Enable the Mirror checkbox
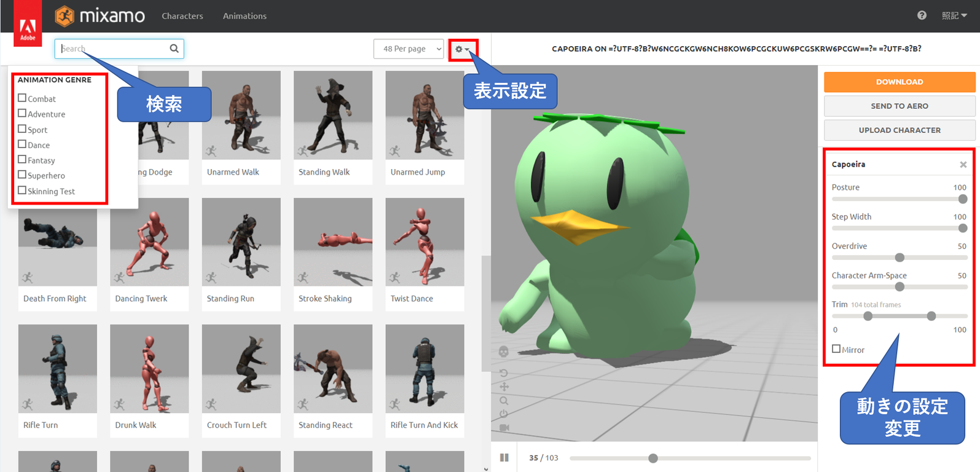Image resolution: width=980 pixels, height=472 pixels. 836,349
